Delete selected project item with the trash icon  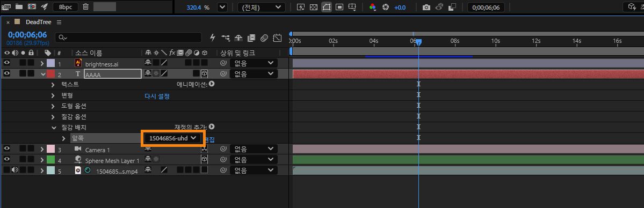point(85,7)
